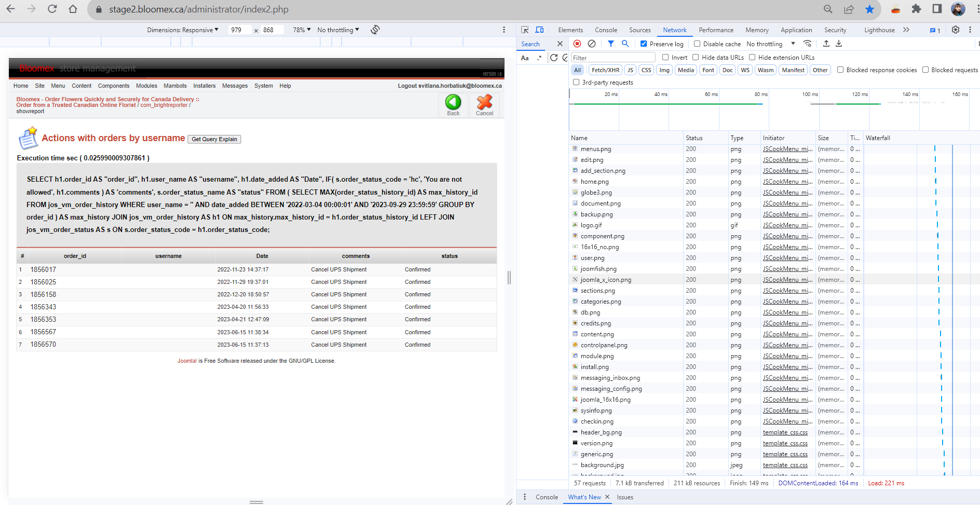Select the Fetch/XHR filter button
980x505 pixels.
(x=605, y=70)
